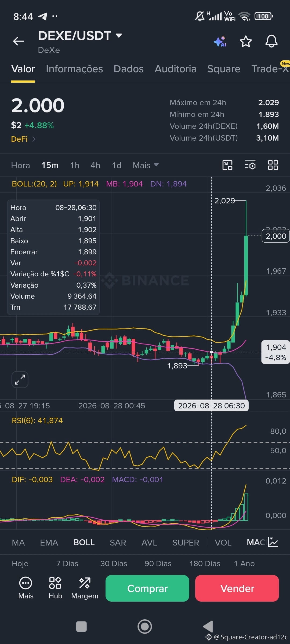Enable the SAR indicator
Viewport: 290px width, 644px height.
(x=118, y=543)
